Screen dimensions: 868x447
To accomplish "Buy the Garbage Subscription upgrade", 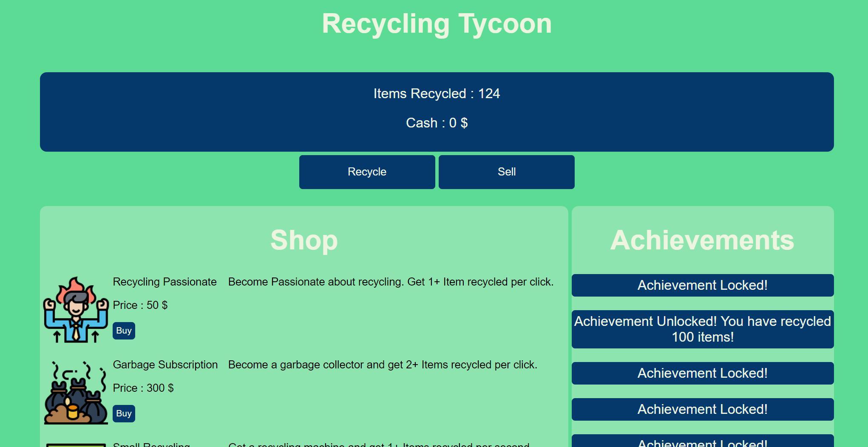I will click(124, 414).
